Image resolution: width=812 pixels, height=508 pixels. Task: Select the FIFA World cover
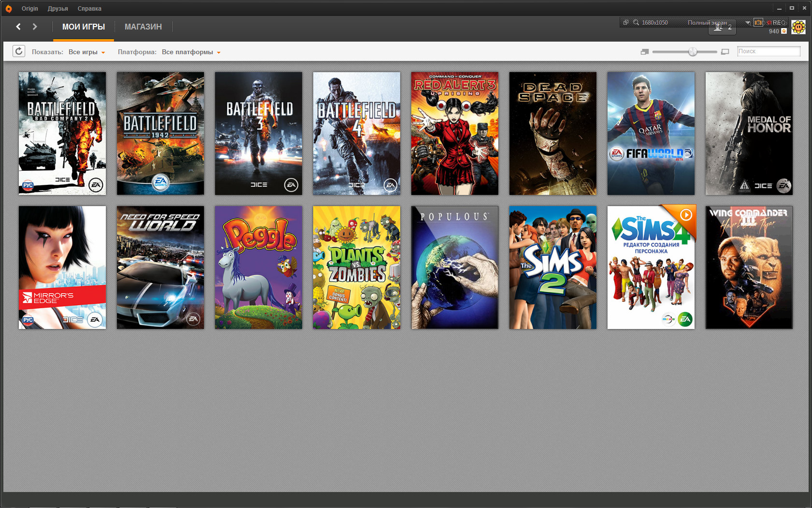coord(651,134)
